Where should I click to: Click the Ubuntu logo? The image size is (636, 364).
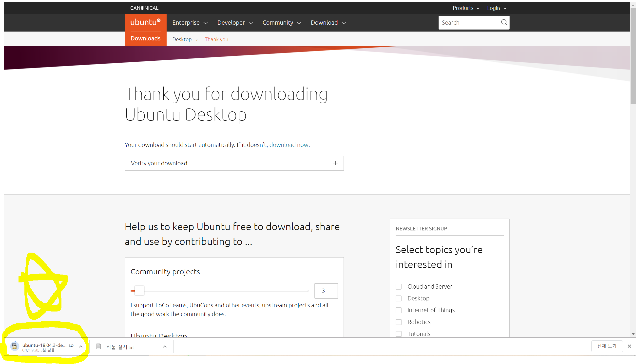click(145, 22)
